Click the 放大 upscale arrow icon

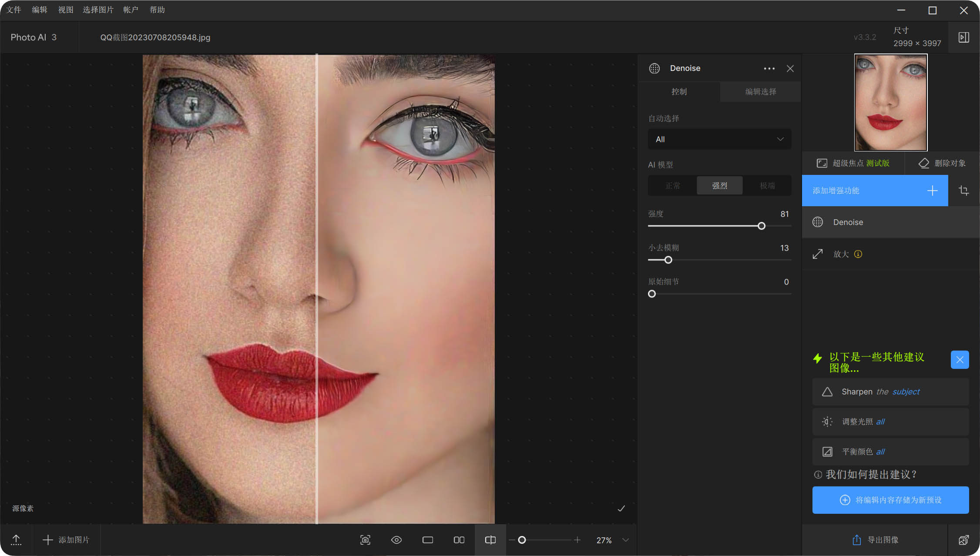(x=818, y=254)
